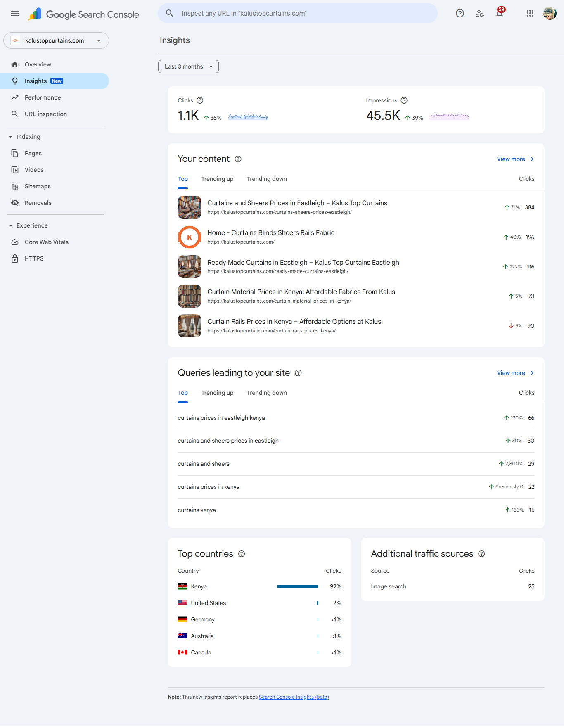The width and height of the screenshot is (564, 728).
Task: Open the account profile avatar
Action: click(x=550, y=13)
